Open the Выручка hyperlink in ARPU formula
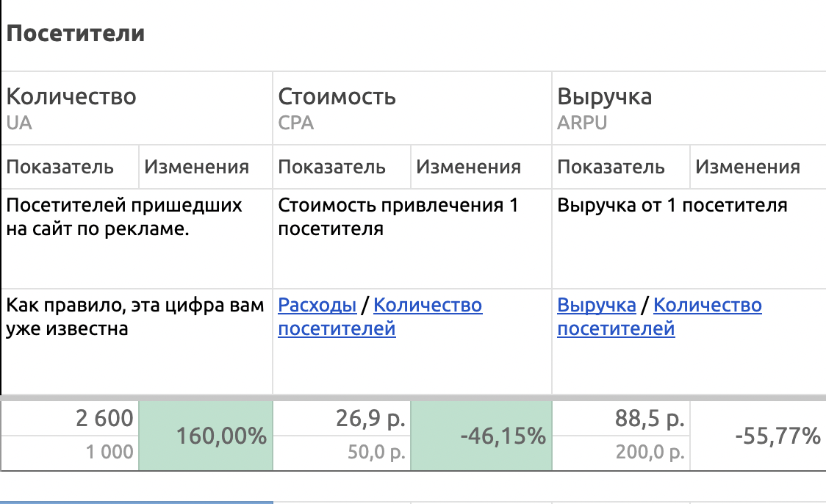The image size is (826, 504). click(x=596, y=305)
